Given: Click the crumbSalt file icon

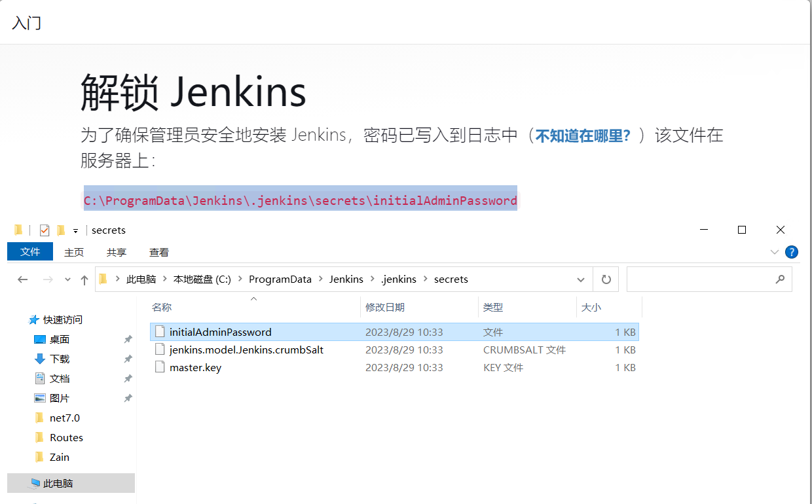Looking at the screenshot, I should coord(159,350).
